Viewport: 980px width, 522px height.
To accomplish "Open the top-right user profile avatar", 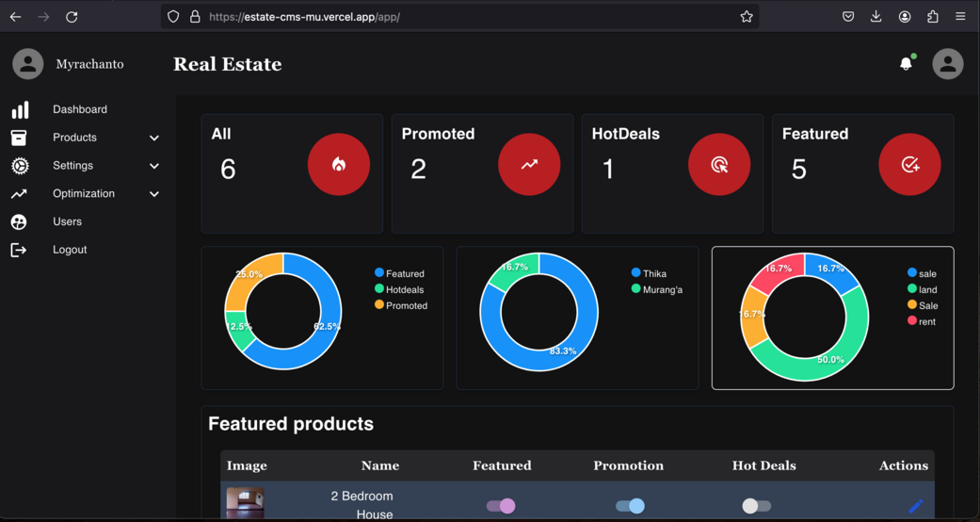I will (x=947, y=64).
